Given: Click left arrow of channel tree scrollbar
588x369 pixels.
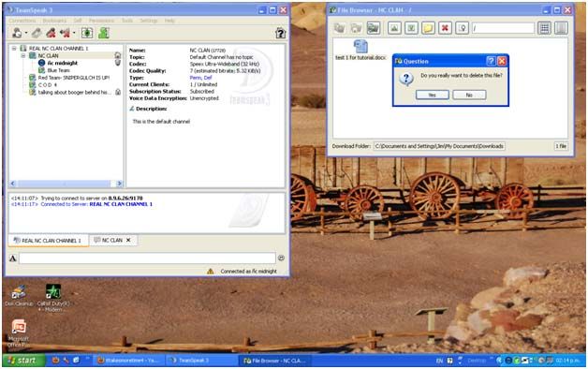Looking at the screenshot, I should click(13, 184).
